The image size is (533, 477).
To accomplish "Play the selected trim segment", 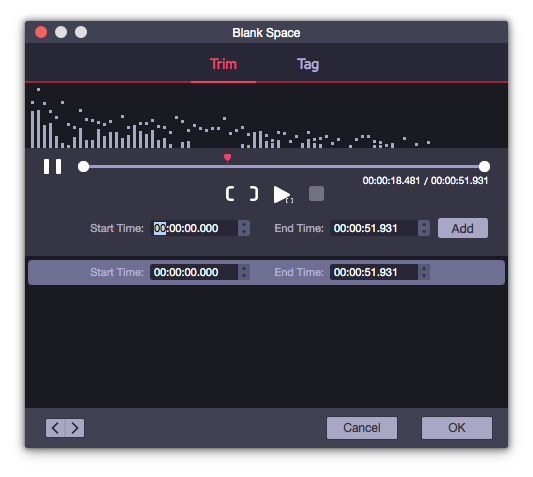I will 283,194.
